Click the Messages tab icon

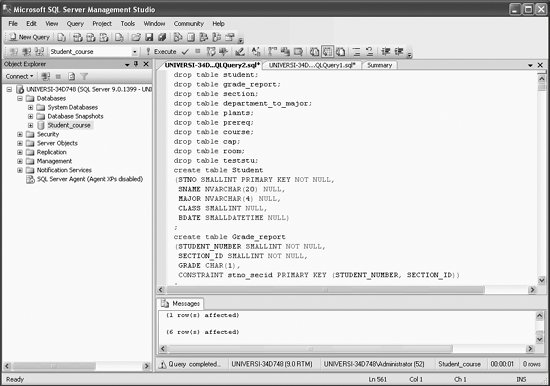pyautogui.click(x=165, y=304)
